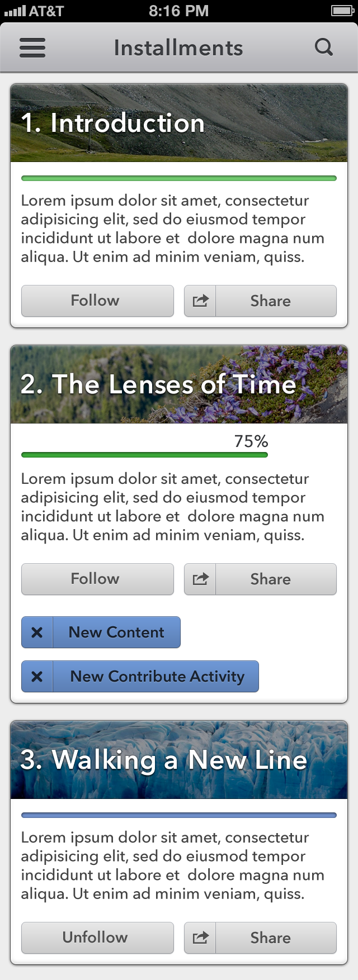
Task: Open The Lenses of Time header image
Action: tap(179, 384)
